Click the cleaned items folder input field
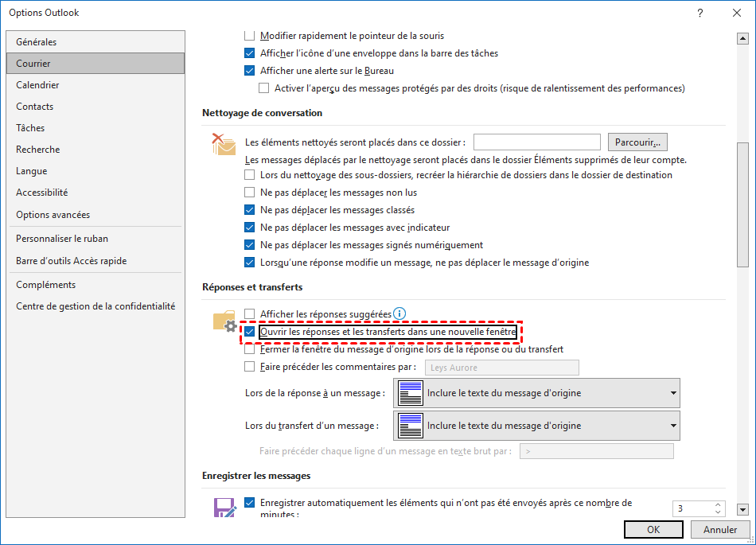Screen dimensions: 756x545 pyautogui.click(x=536, y=142)
